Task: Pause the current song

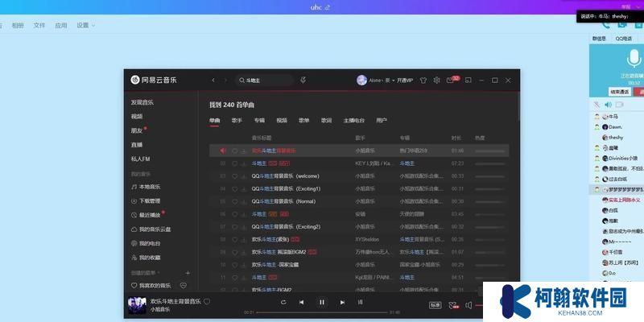Action: [x=321, y=303]
